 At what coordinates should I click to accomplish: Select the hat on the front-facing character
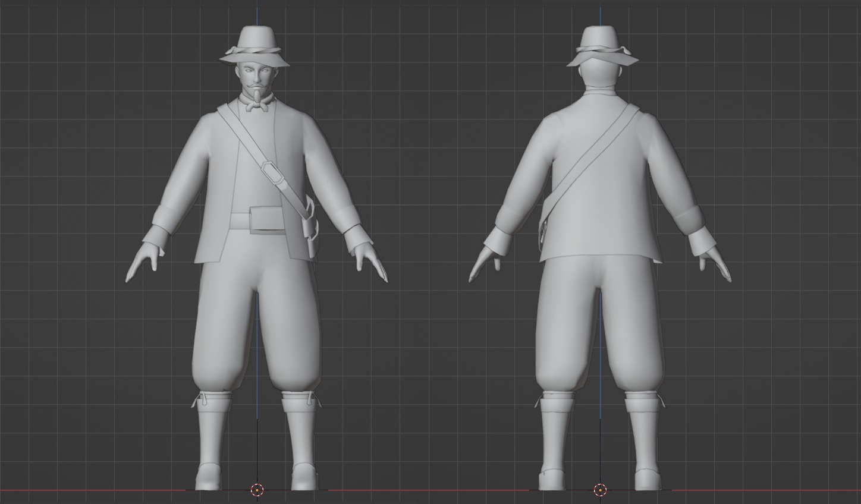(x=256, y=45)
